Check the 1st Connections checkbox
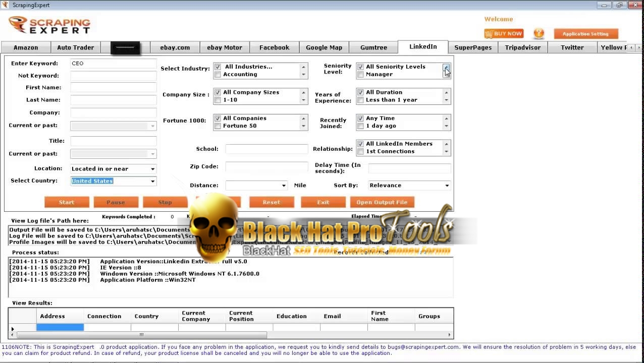Image resolution: width=644 pixels, height=363 pixels. pyautogui.click(x=360, y=151)
